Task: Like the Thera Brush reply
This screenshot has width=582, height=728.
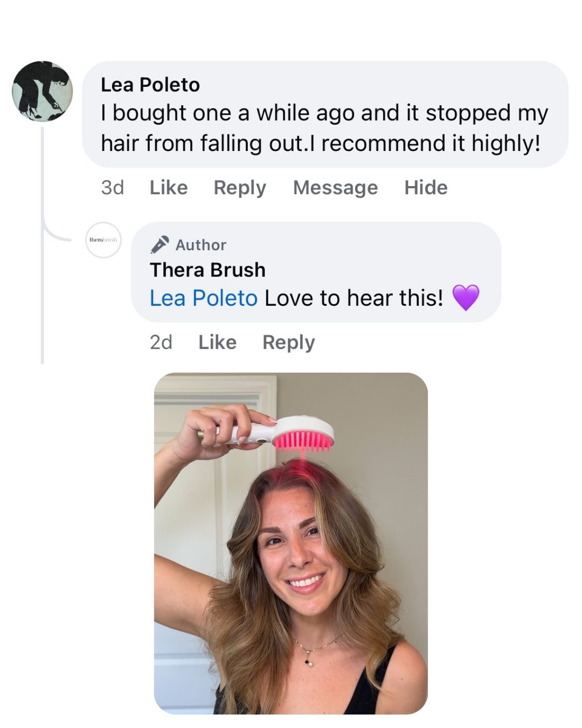Action: (x=217, y=342)
